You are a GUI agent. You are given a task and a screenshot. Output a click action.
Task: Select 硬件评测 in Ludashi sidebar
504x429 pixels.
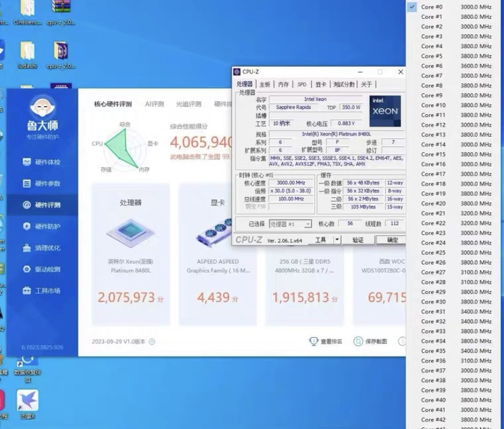click(x=42, y=205)
